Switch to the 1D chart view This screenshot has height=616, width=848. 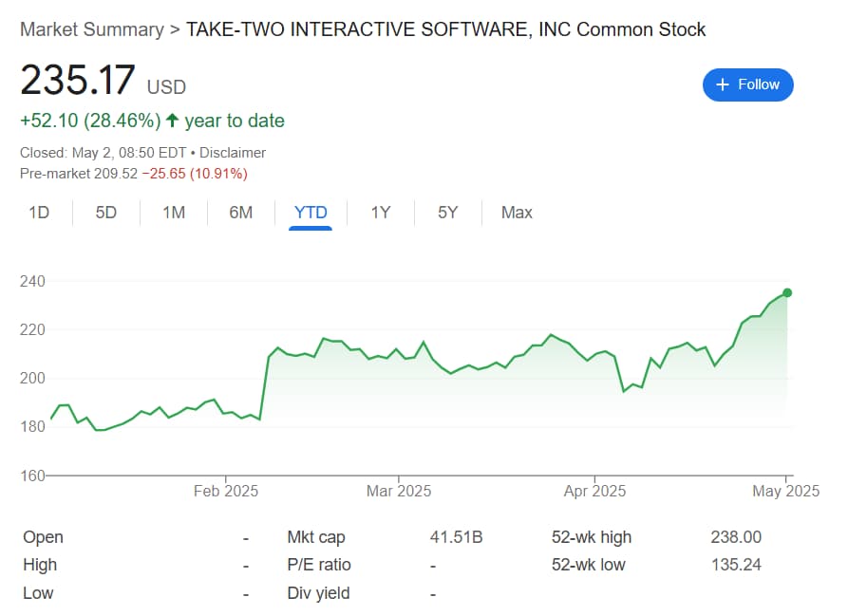coord(39,213)
